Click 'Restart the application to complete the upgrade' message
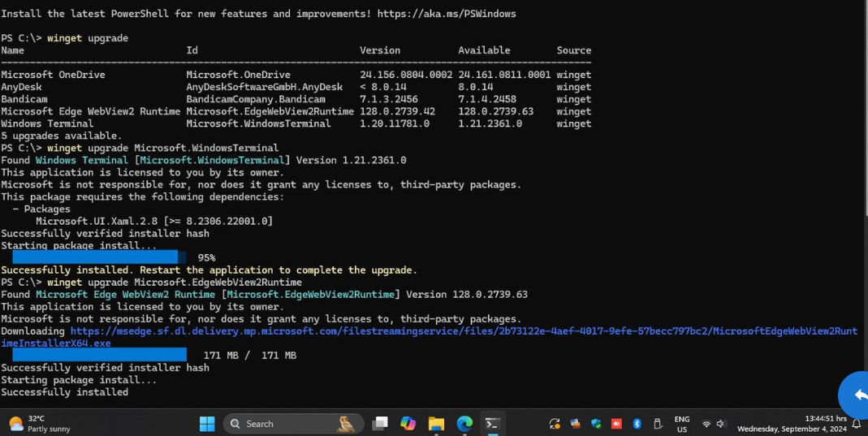Viewport: 868px width, 436px height. 278,270
